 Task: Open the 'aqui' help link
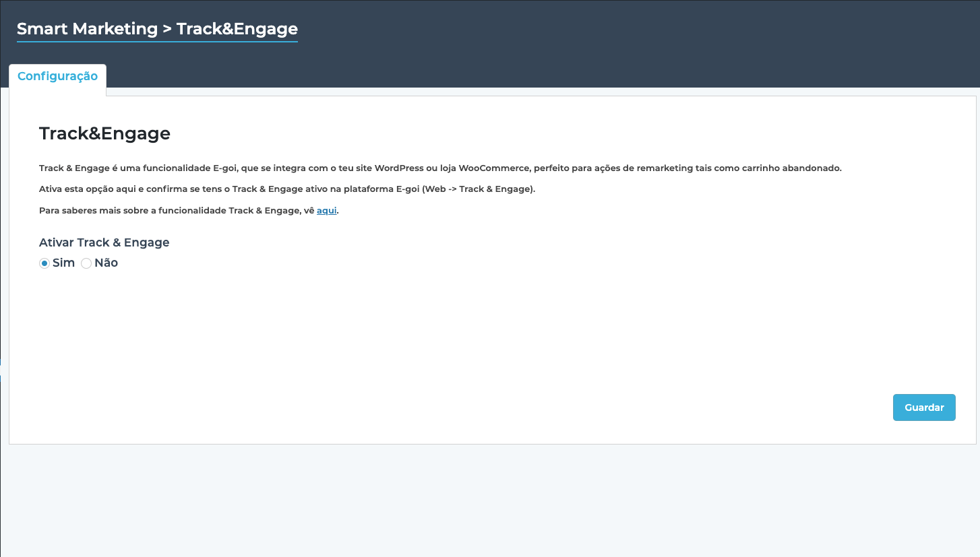coord(327,211)
